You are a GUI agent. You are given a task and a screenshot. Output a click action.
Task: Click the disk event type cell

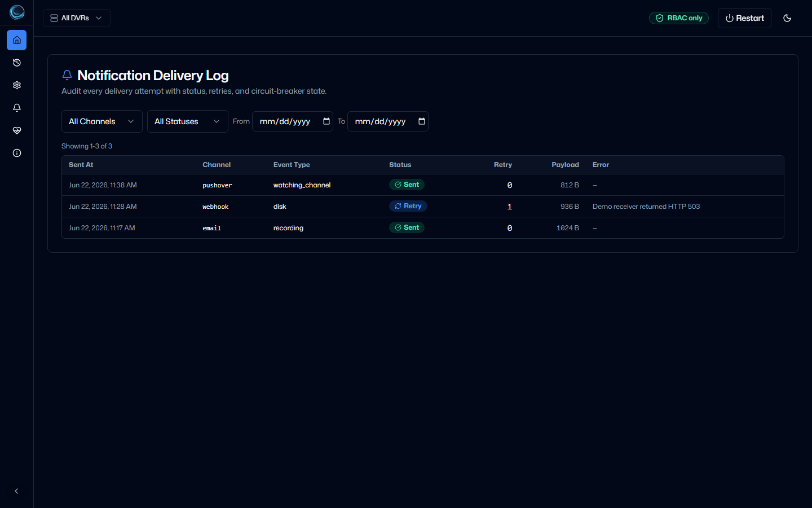(x=280, y=207)
